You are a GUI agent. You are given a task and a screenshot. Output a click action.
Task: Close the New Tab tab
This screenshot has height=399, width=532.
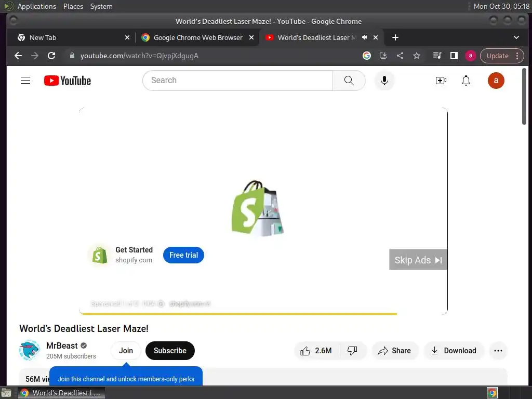point(127,37)
